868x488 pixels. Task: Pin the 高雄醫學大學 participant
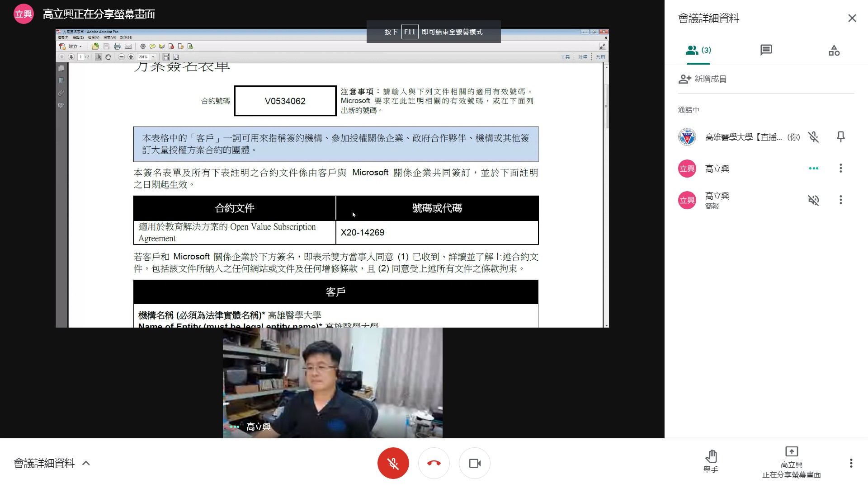pos(840,137)
